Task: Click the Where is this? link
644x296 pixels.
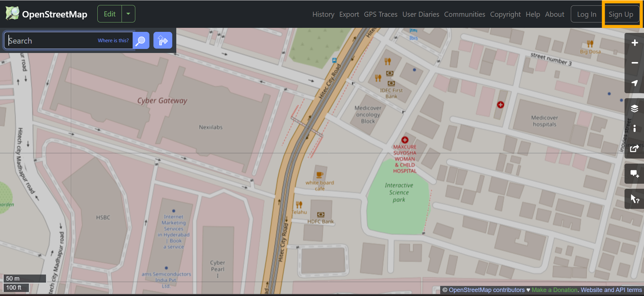Action: [113, 41]
